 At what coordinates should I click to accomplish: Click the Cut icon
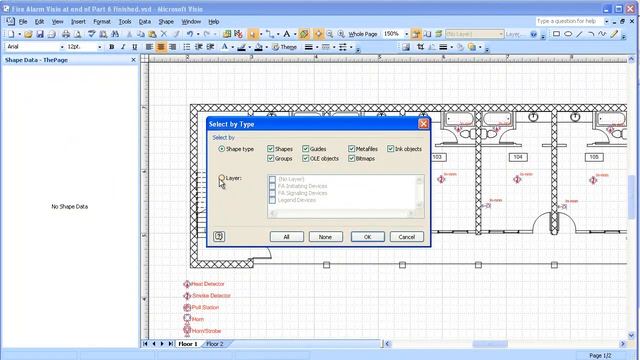129,34
